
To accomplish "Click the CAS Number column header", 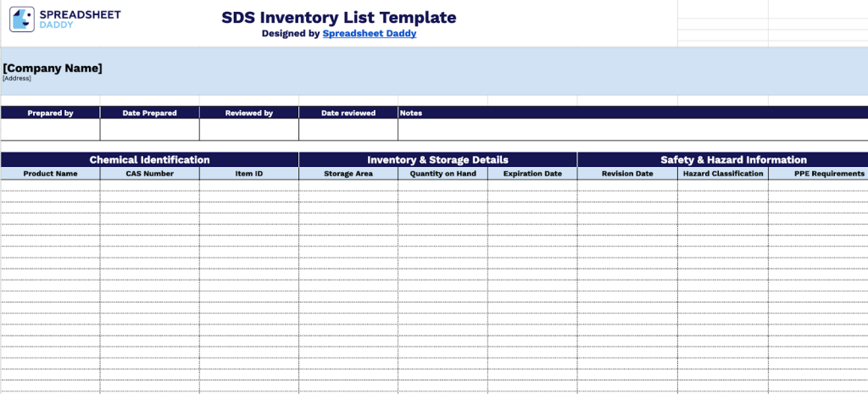I will tap(150, 174).
